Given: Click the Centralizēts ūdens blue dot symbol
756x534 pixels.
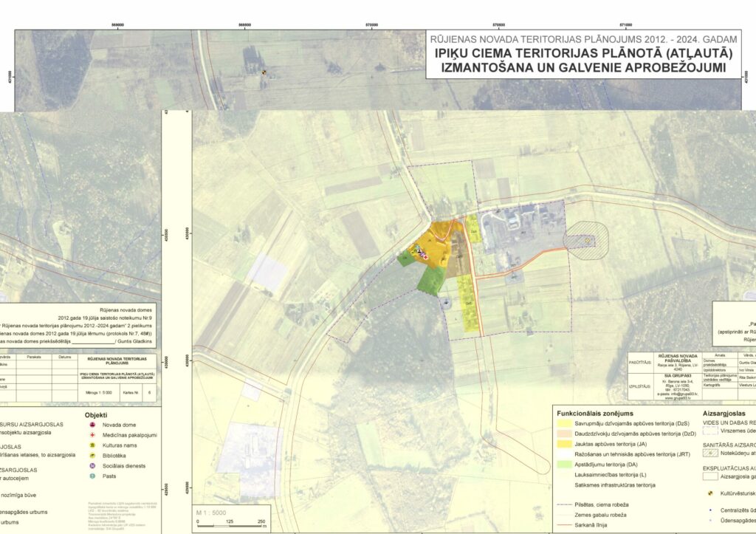Looking at the screenshot, I should tap(710, 510).
